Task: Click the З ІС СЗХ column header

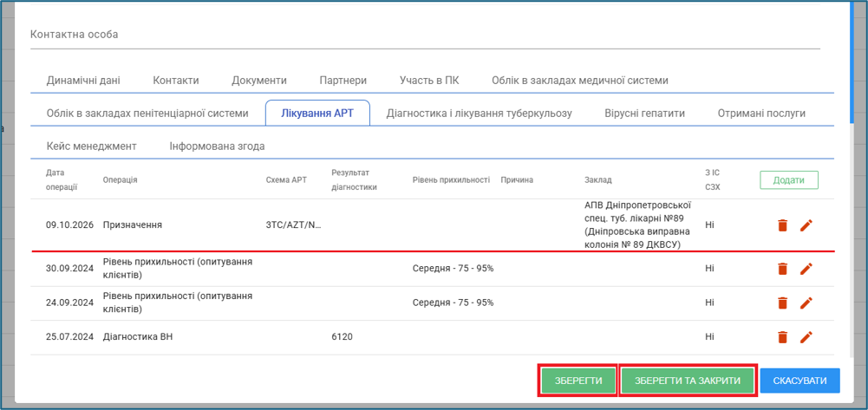Action: (x=713, y=179)
